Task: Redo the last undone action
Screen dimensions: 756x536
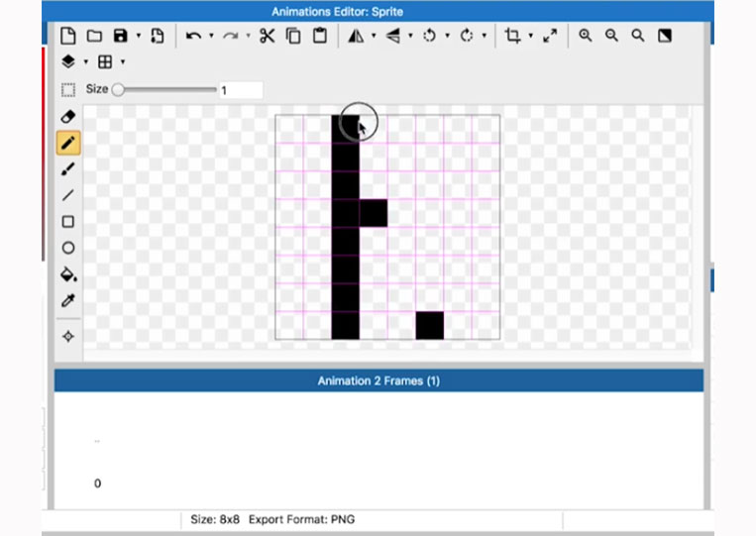Action: point(231,36)
